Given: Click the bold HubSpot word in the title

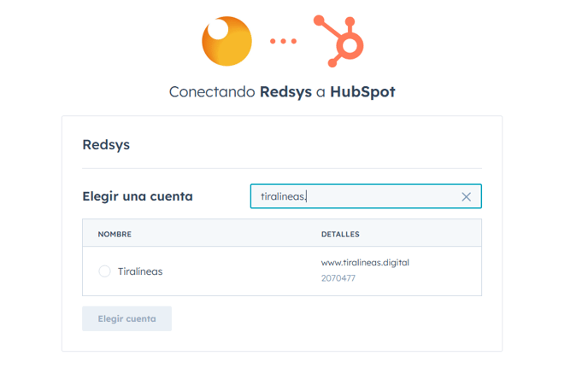Looking at the screenshot, I should (362, 92).
